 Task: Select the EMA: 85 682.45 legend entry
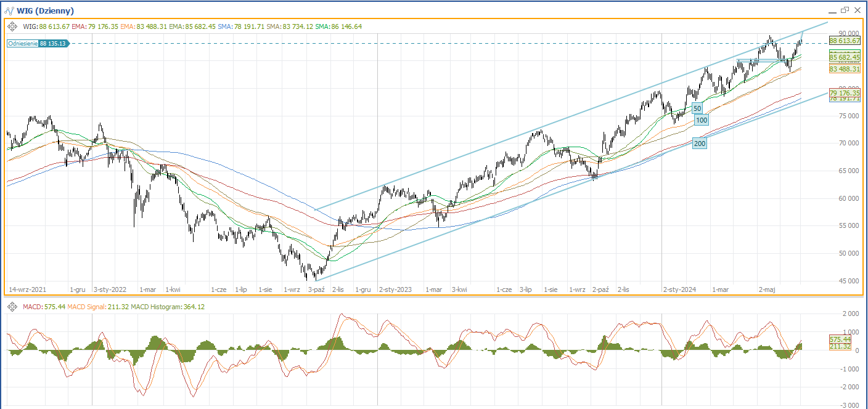[x=192, y=26]
